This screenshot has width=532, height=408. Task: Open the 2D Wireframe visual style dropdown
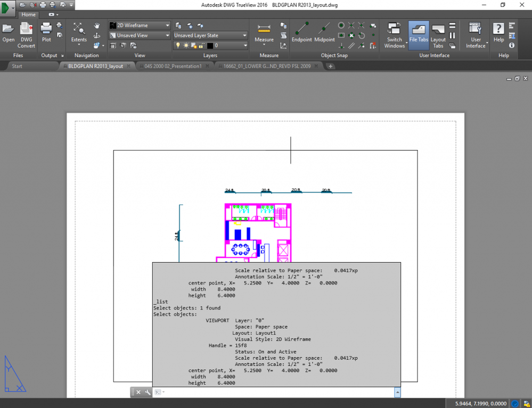(x=166, y=26)
